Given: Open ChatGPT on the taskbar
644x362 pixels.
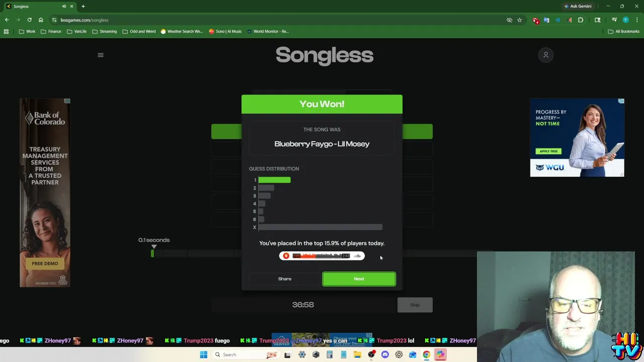Looking at the screenshot, I should 399,354.
